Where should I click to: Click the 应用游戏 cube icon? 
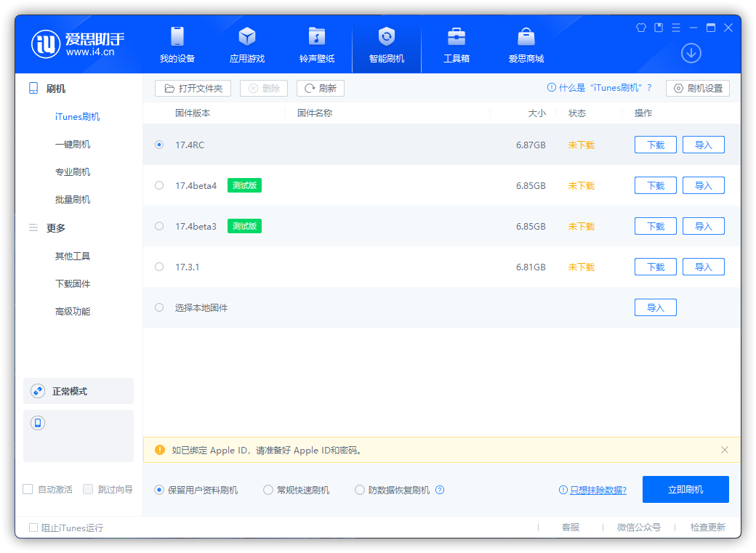(x=247, y=36)
